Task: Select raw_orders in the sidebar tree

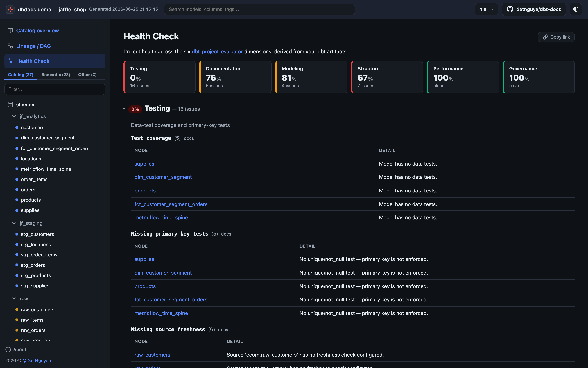Action: click(33, 330)
